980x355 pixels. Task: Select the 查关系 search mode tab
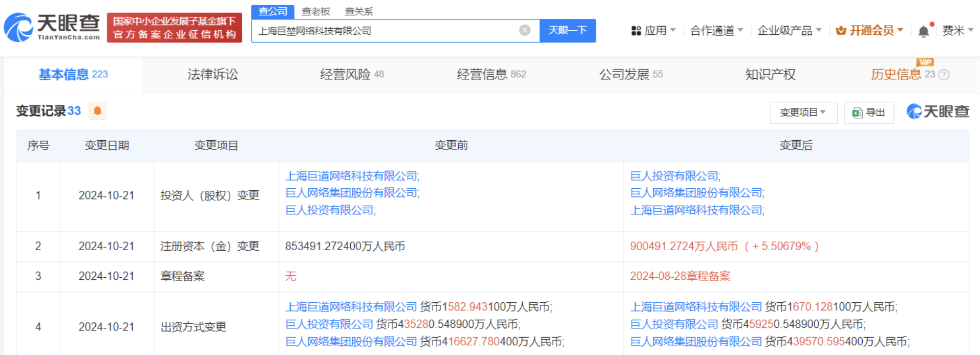pyautogui.click(x=358, y=11)
